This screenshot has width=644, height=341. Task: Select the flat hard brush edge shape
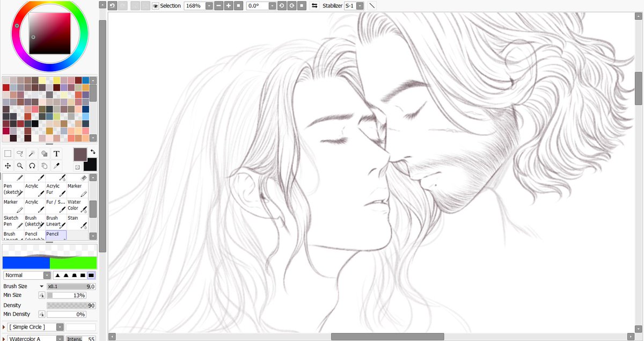click(x=91, y=275)
